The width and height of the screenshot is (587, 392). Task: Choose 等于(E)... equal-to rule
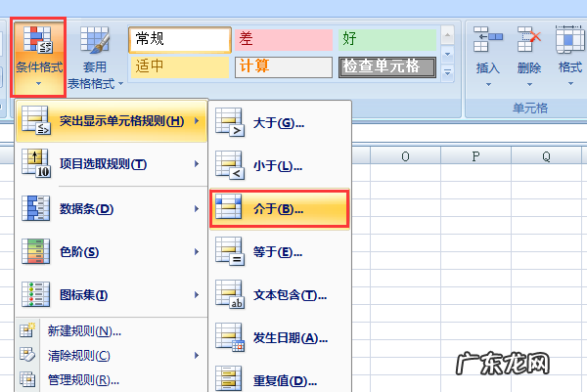click(x=279, y=252)
